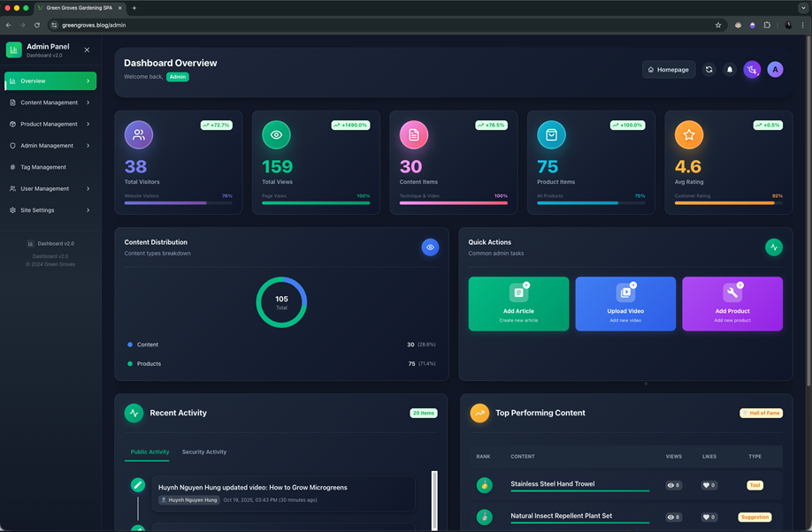
Task: Toggle Content Distribution visibility eye button
Action: click(430, 247)
